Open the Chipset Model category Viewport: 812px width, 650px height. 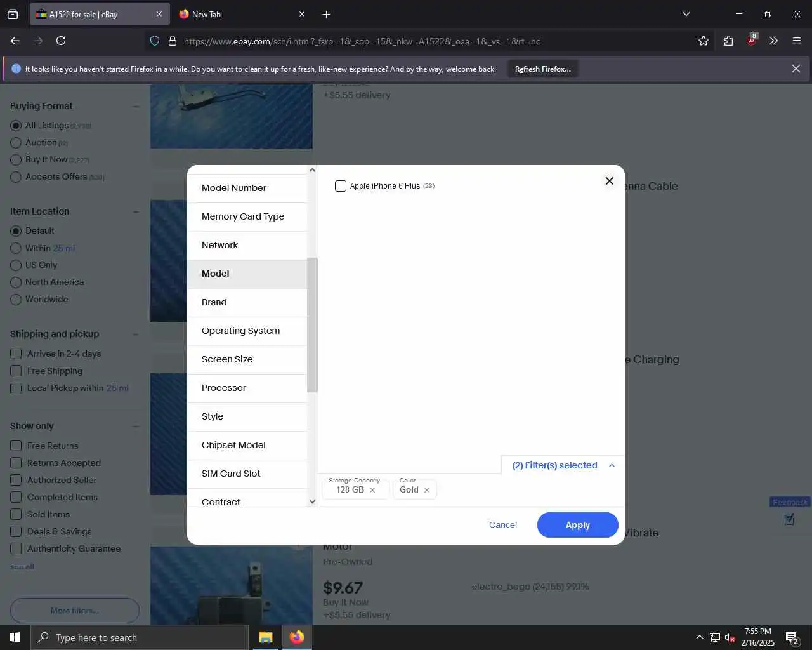pos(247,445)
